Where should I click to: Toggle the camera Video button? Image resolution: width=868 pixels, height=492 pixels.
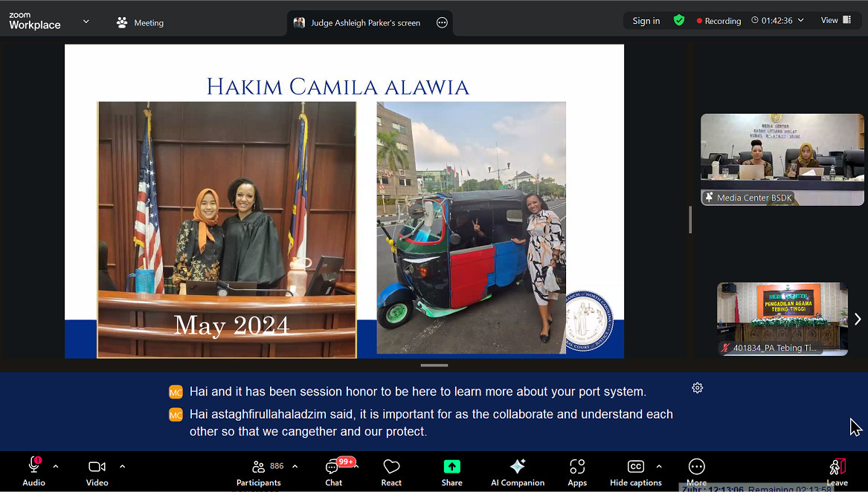point(97,471)
